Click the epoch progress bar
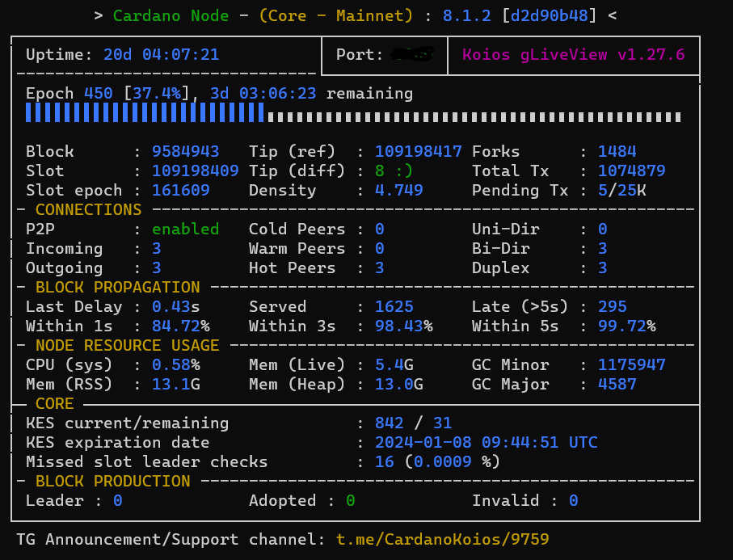This screenshot has height=560, width=733. pos(353,113)
